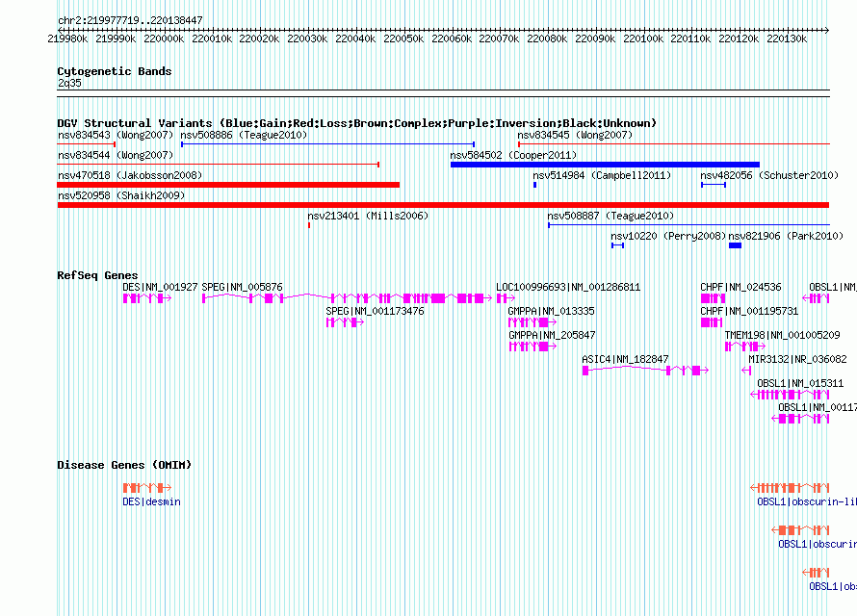Image resolution: width=857 pixels, height=616 pixels.
Task: Click the nsv584502 (Cooper2011) label
Action: point(513,155)
